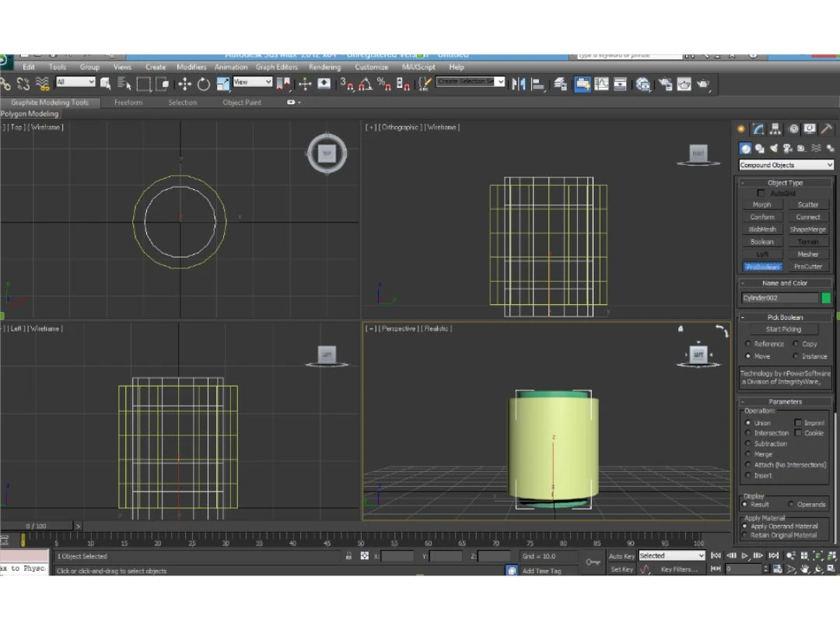
Task: Activate the Select and Scale tool
Action: click(223, 83)
